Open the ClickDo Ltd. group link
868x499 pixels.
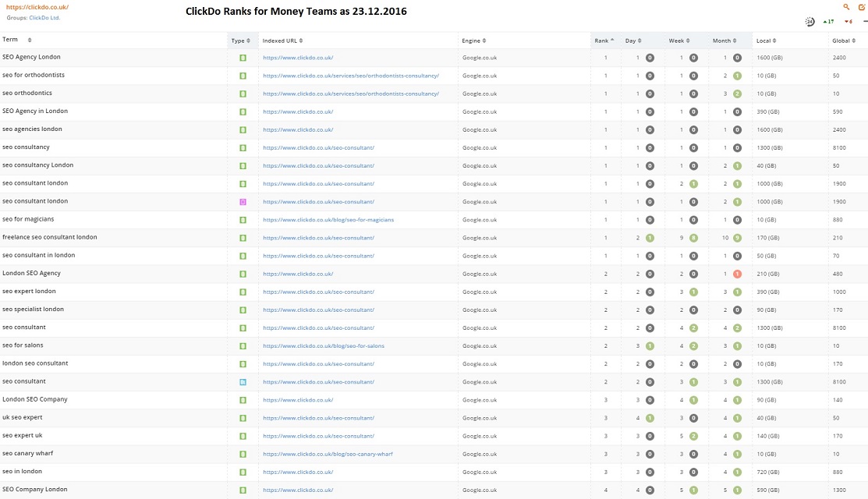coord(44,18)
